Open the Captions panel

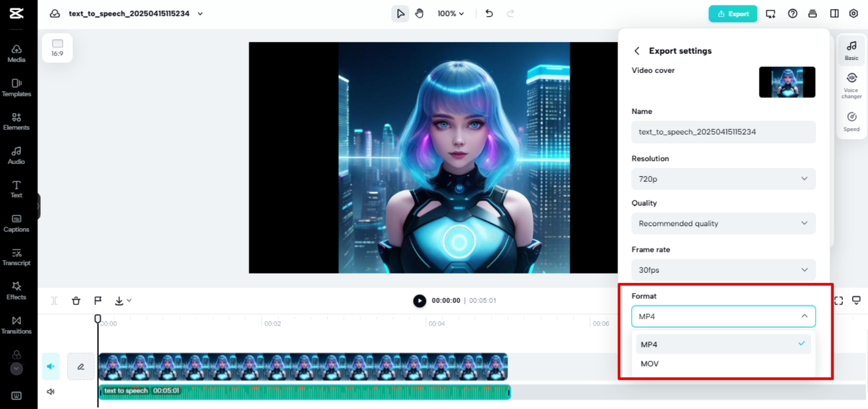pyautogui.click(x=16, y=223)
